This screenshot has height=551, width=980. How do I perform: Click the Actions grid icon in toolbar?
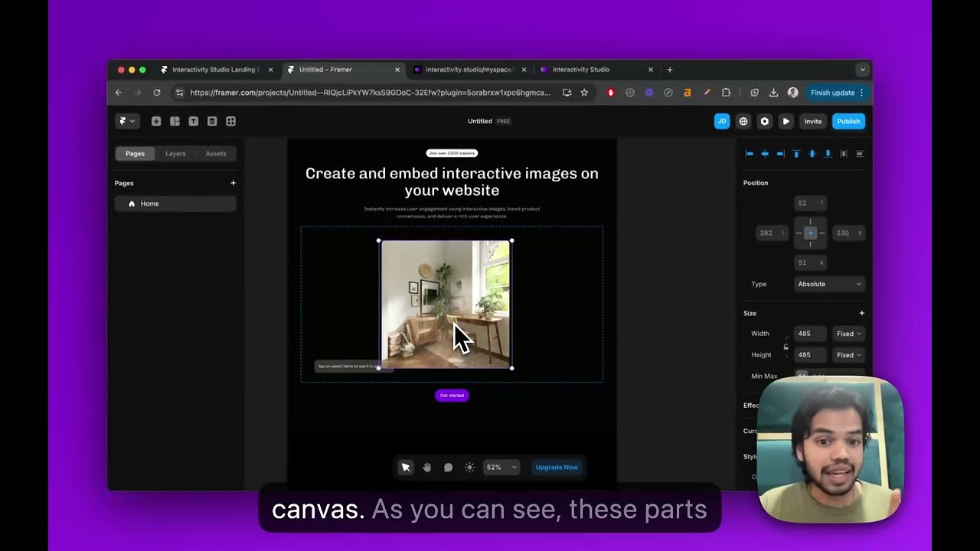click(230, 121)
